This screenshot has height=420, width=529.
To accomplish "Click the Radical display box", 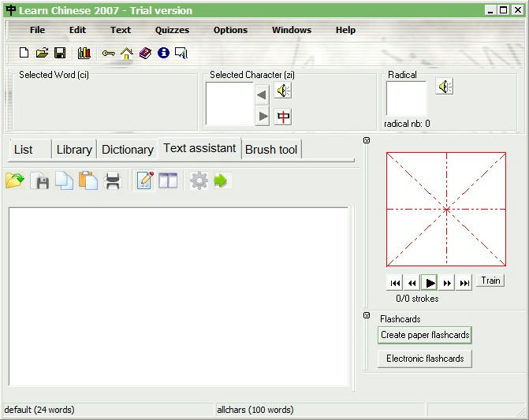I will pyautogui.click(x=406, y=98).
